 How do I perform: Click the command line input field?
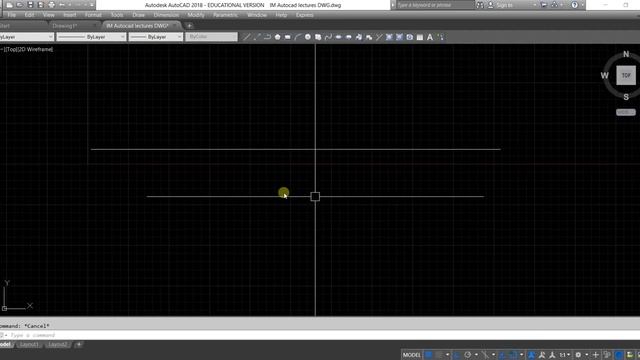click(x=320, y=335)
